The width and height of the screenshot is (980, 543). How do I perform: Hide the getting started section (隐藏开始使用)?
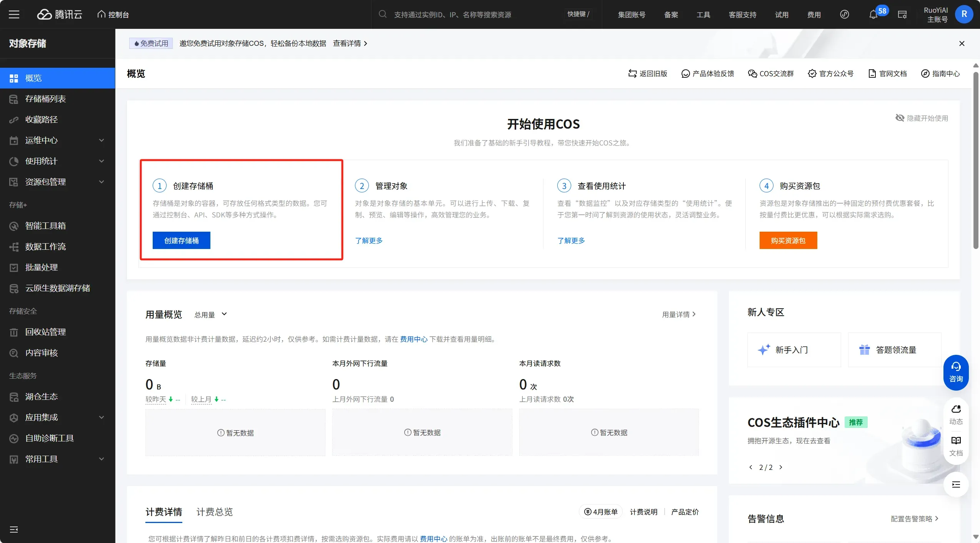click(922, 118)
